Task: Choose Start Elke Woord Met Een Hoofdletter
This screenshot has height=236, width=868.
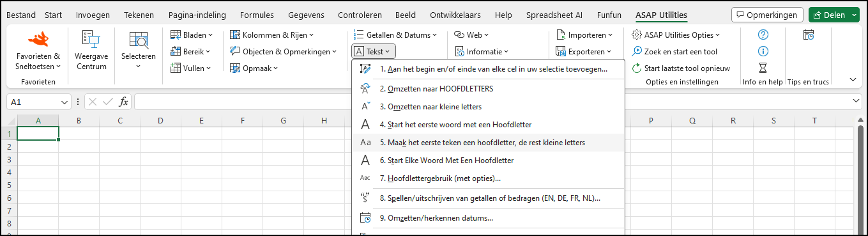Action: tap(488, 160)
